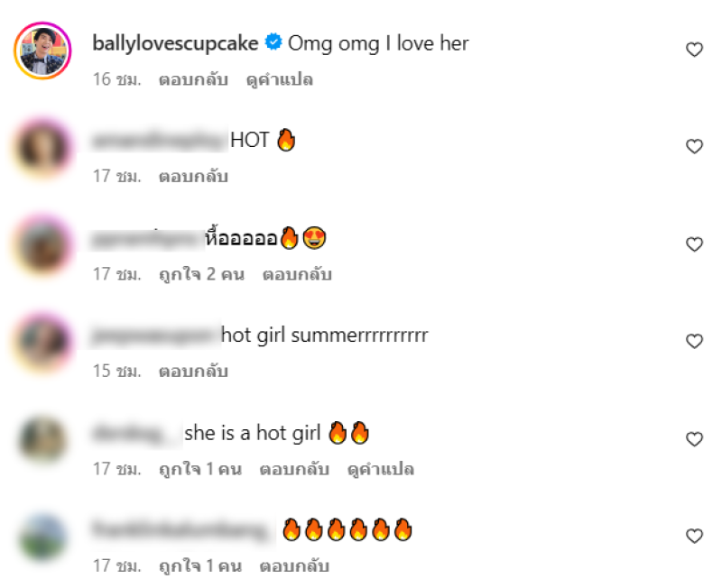View 1 like on fire emojis comment
Screen dimensions: 722x588
[199, 566]
